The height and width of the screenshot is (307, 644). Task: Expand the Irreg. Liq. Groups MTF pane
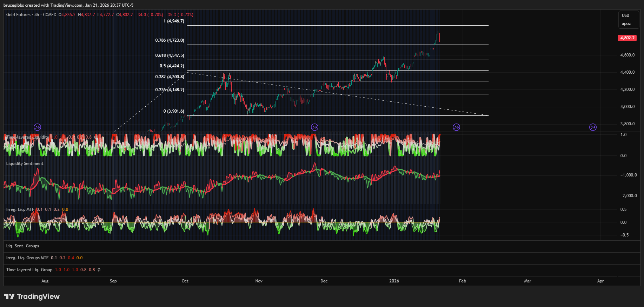pos(27,258)
